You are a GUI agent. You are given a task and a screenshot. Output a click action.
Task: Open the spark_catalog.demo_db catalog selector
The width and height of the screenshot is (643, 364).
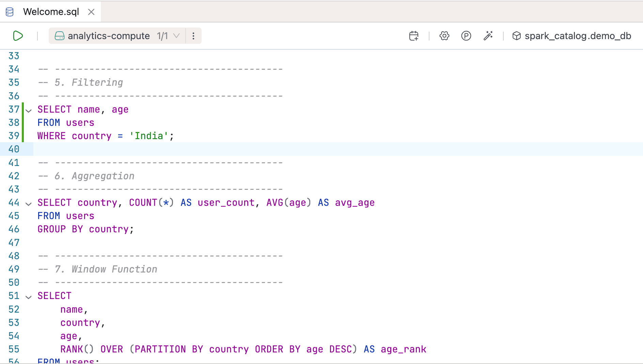(577, 35)
